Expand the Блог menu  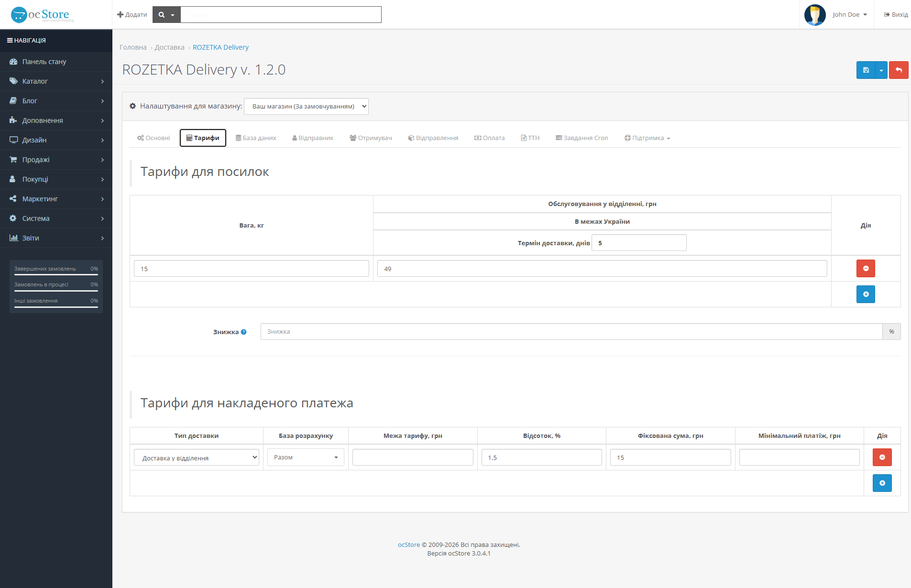point(56,101)
